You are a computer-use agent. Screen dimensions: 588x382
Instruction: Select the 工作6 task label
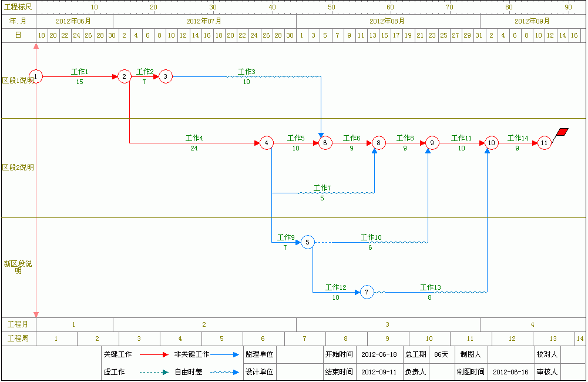(352, 138)
